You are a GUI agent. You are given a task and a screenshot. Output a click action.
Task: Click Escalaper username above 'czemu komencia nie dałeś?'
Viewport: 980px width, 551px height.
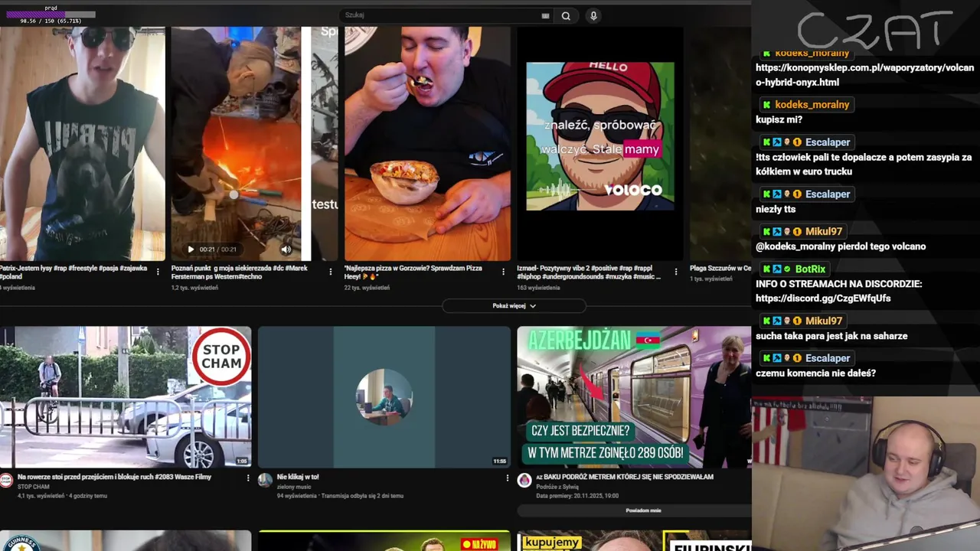pos(828,358)
